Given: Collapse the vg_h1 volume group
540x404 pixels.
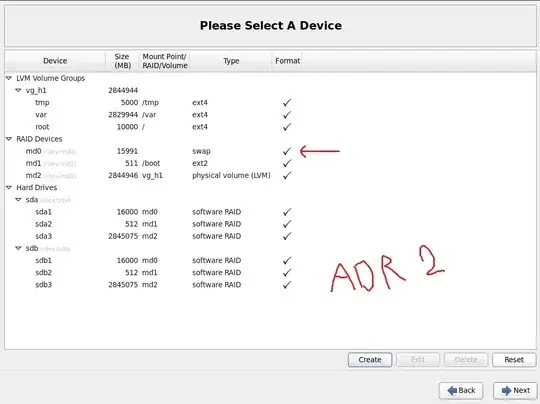Looking at the screenshot, I should pos(18,90).
